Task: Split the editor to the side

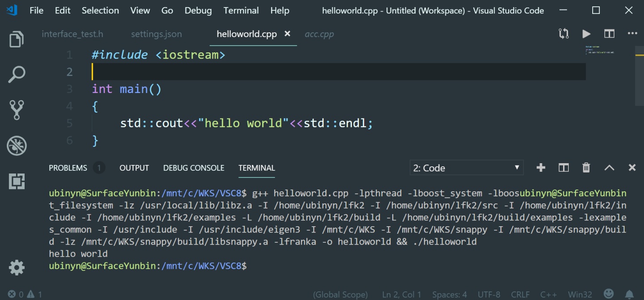Action: click(609, 34)
